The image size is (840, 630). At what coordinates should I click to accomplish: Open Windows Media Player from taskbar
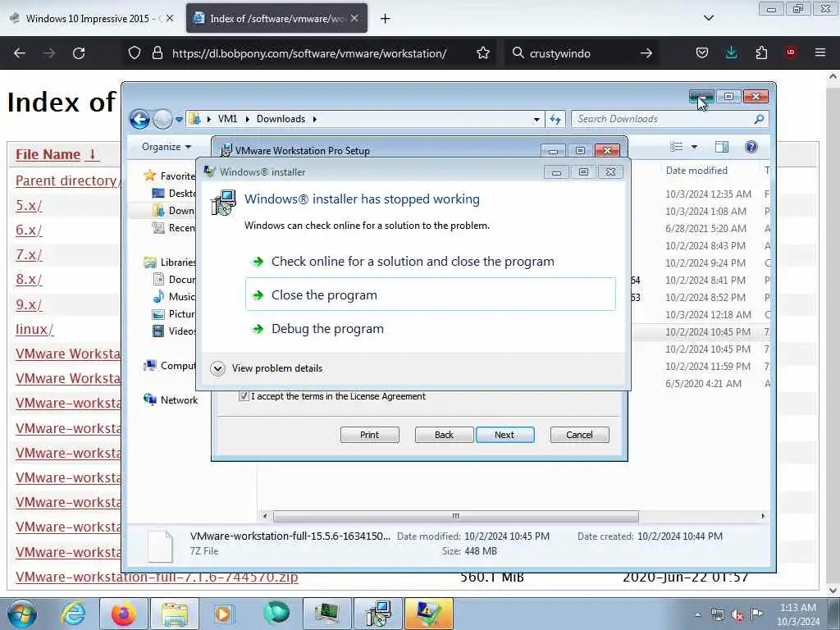[x=223, y=614]
